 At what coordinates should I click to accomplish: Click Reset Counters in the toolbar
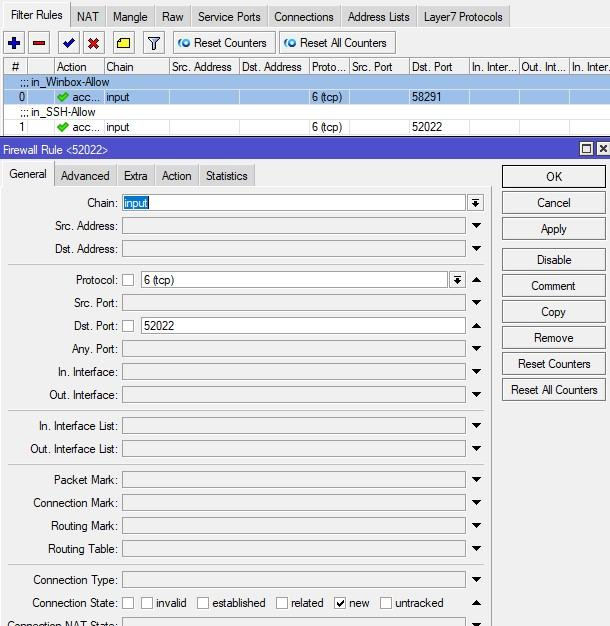pyautogui.click(x=224, y=43)
